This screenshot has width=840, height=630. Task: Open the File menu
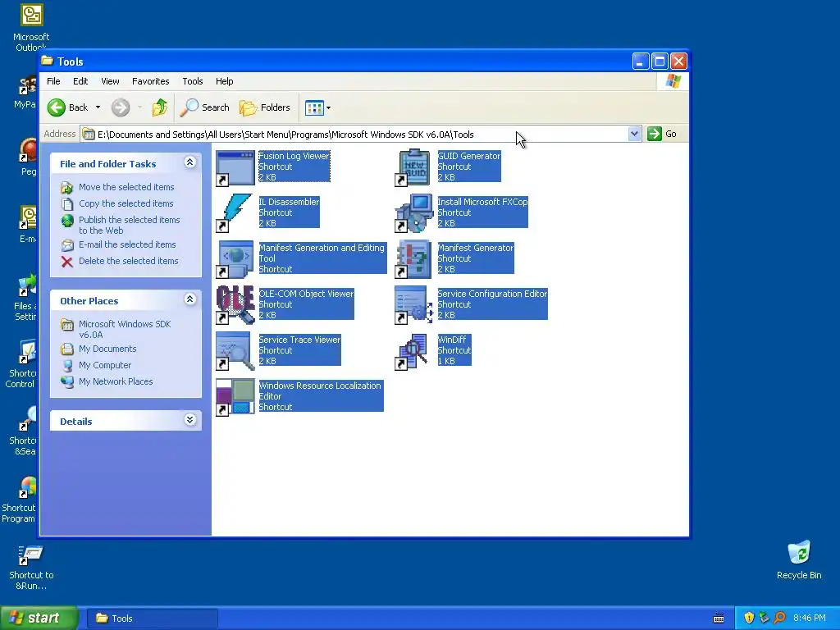[53, 81]
